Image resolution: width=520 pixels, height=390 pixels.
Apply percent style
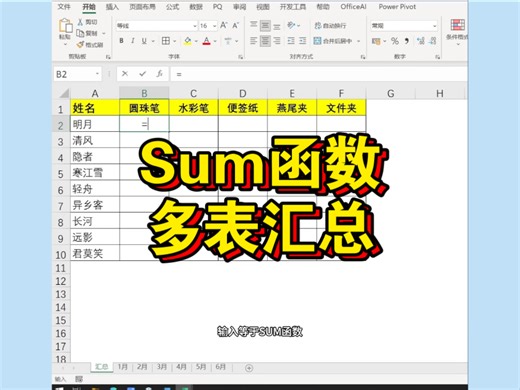(x=395, y=41)
